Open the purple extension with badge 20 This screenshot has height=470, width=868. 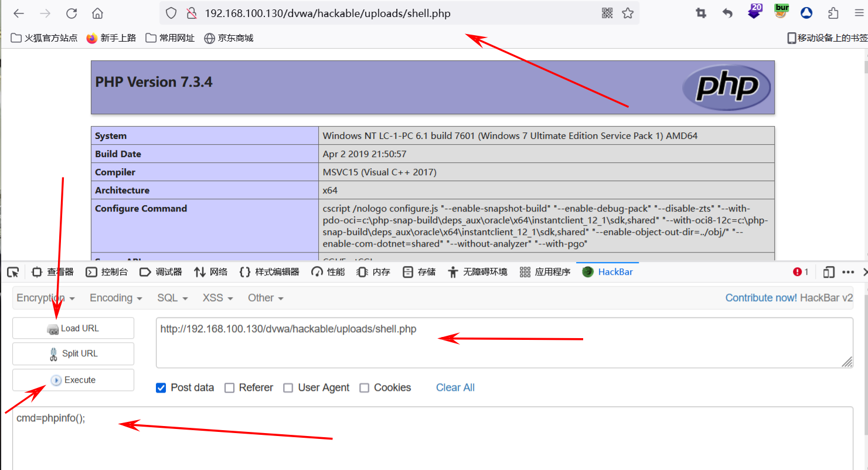[x=754, y=12]
